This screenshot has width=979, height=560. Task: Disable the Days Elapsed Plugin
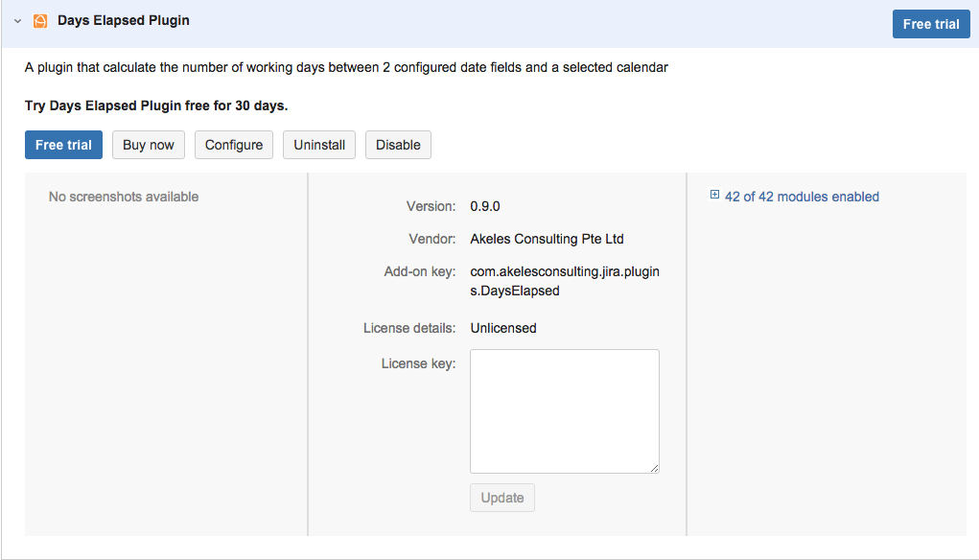(397, 144)
